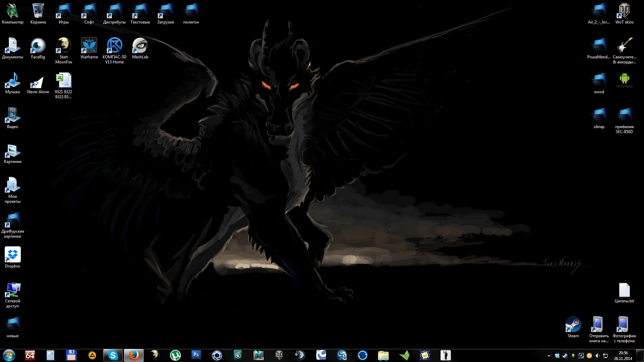Open the World of Tanks taskbar icon
Screen dimensions: 644x362
[x=279, y=355]
